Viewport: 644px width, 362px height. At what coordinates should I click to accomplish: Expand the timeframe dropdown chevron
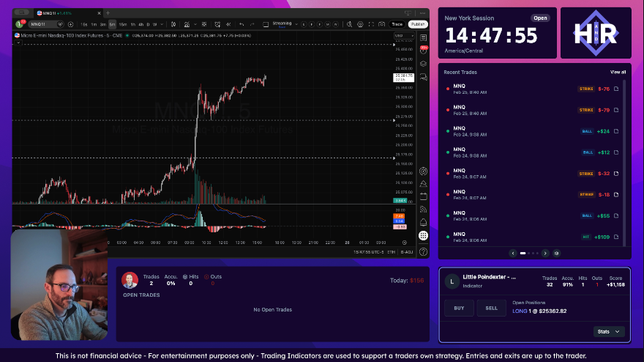click(x=162, y=24)
